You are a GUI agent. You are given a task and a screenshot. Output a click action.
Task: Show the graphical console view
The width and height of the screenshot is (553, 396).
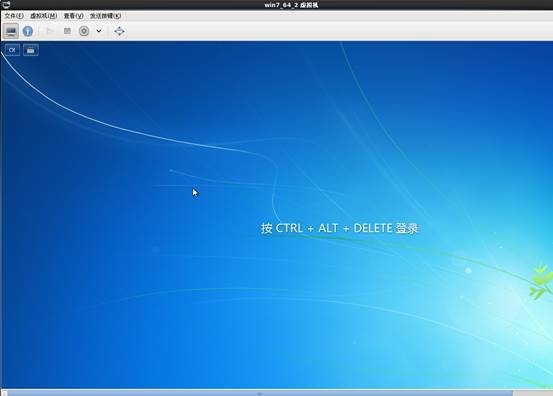click(x=11, y=31)
